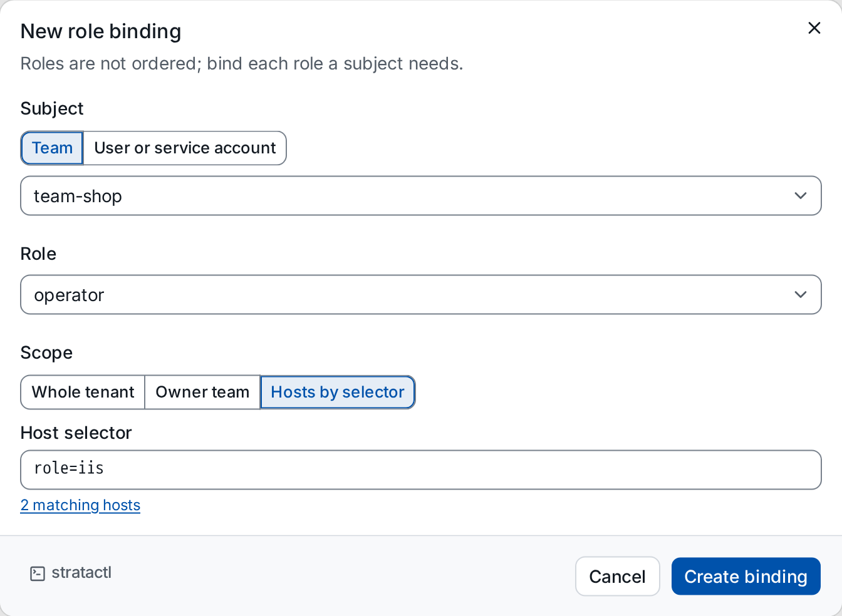Screen dimensions: 842x616
Task: Switch subject to User or service account
Action: [x=185, y=148]
